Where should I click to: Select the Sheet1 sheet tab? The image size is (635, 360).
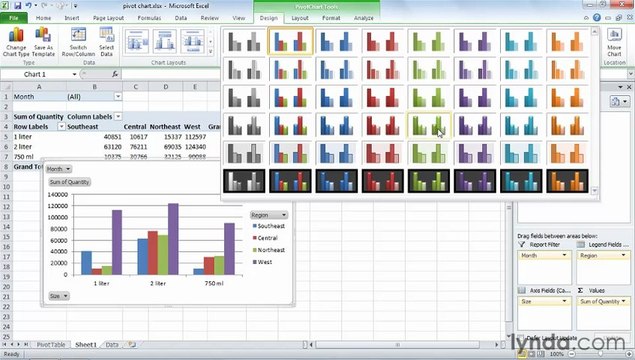click(x=86, y=345)
